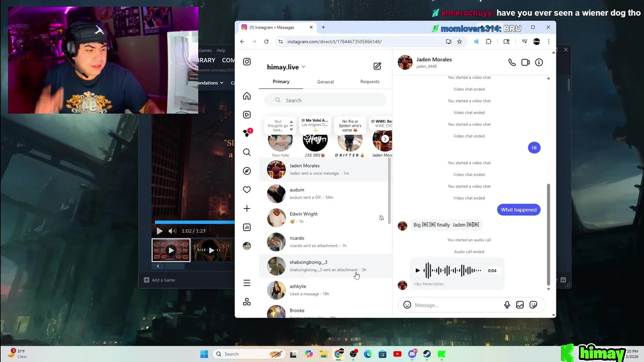
Task: Go back in browser history
Action: (x=242, y=42)
